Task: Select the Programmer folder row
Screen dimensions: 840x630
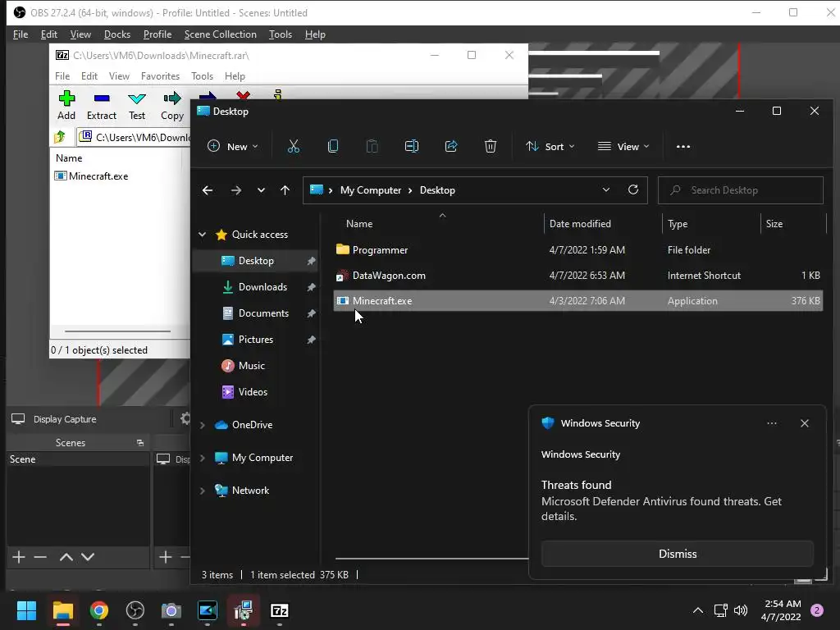Action: pos(578,250)
